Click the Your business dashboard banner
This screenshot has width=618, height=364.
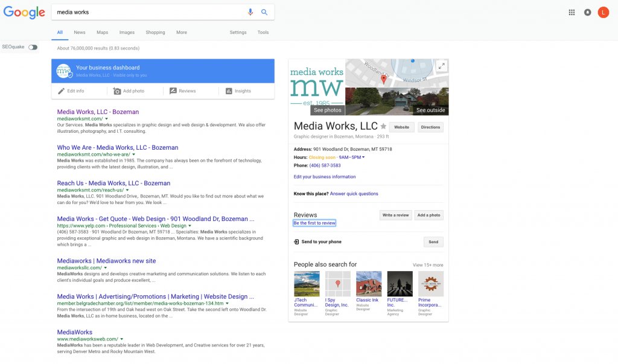[x=163, y=71]
